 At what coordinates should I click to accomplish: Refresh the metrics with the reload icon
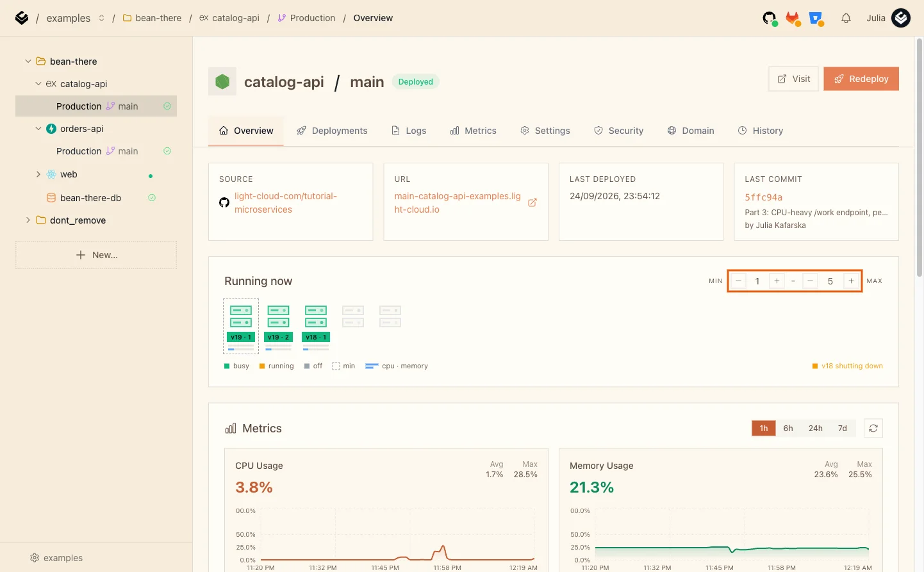[873, 429]
